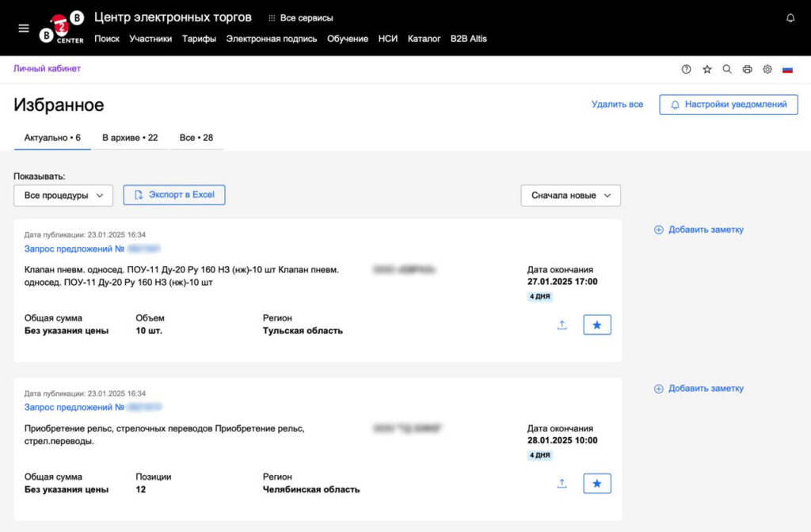Click the favorites star icon in toolbar
811x532 pixels.
click(x=706, y=70)
